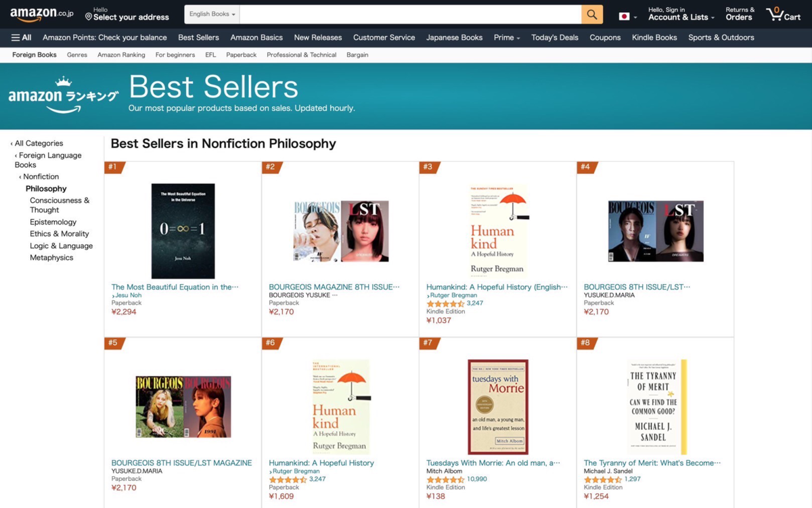The height and width of the screenshot is (508, 812).
Task: Select For beginners in subnav
Action: (175, 55)
